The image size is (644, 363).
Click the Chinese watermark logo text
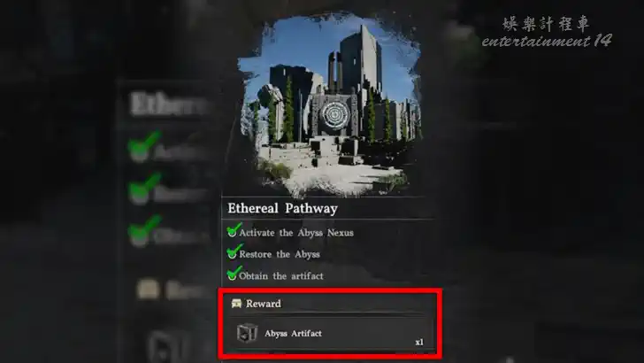(x=546, y=24)
